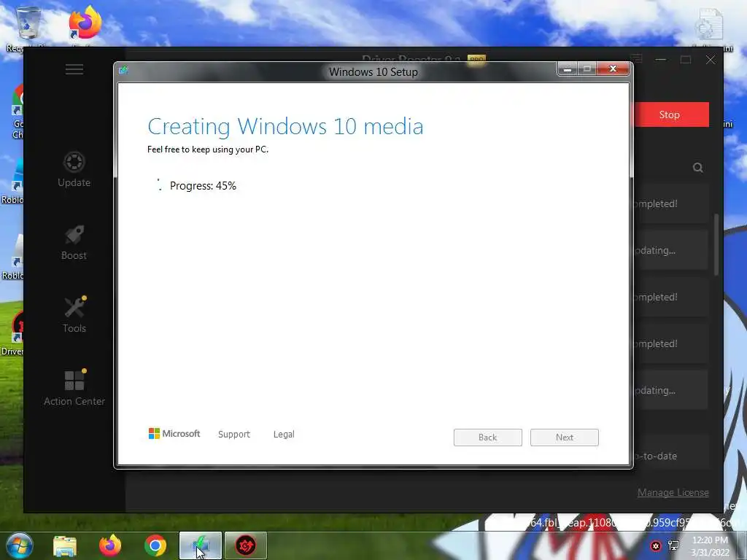The image size is (747, 560).
Task: Open the taskbar clock showing 12:20 PM
Action: pos(711,546)
